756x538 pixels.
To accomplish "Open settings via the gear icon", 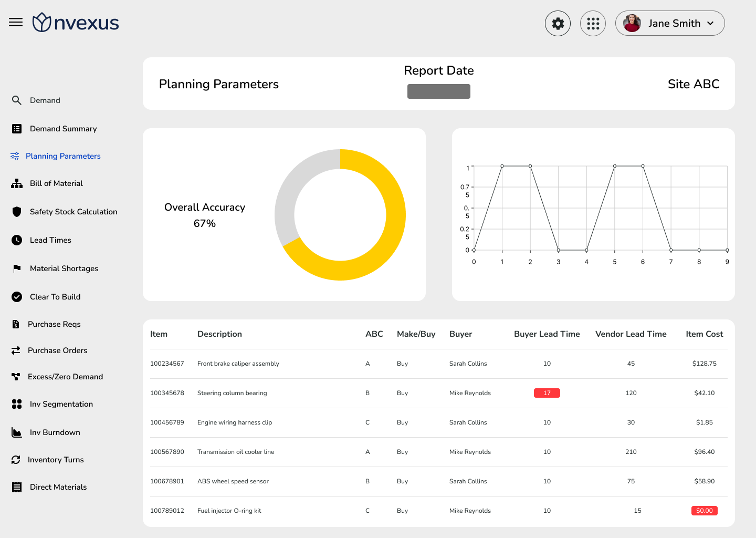I will [x=558, y=23].
